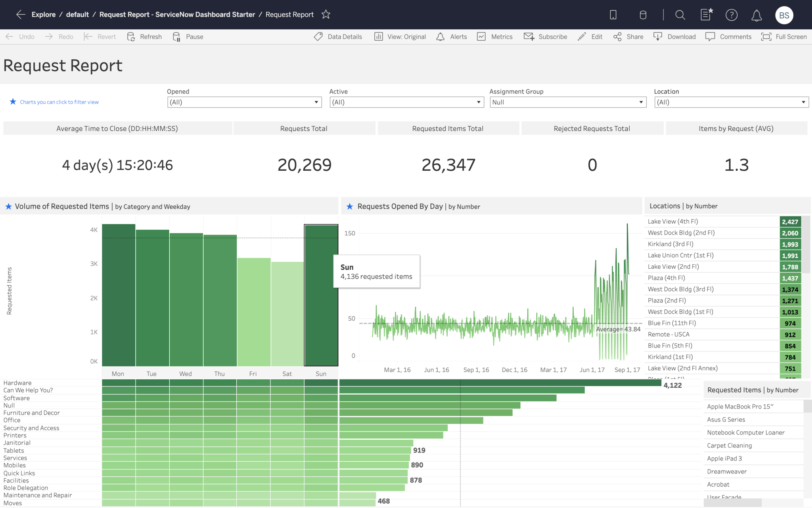Toggle the Charts click-to-filter view star
The width and height of the screenshot is (812, 508).
(11, 102)
